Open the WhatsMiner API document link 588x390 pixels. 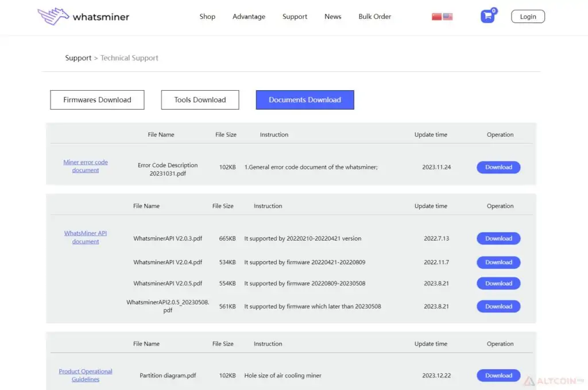[x=86, y=237]
